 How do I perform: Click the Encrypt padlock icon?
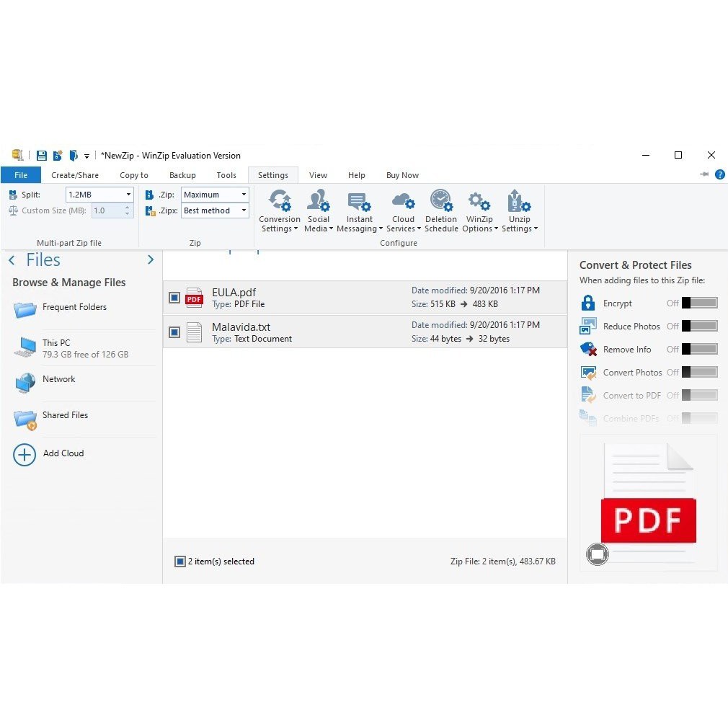tap(587, 303)
